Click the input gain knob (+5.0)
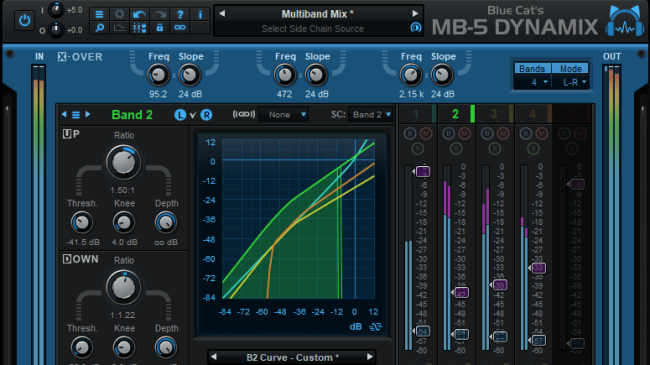Screen dimensions: 650x365 pos(56,10)
